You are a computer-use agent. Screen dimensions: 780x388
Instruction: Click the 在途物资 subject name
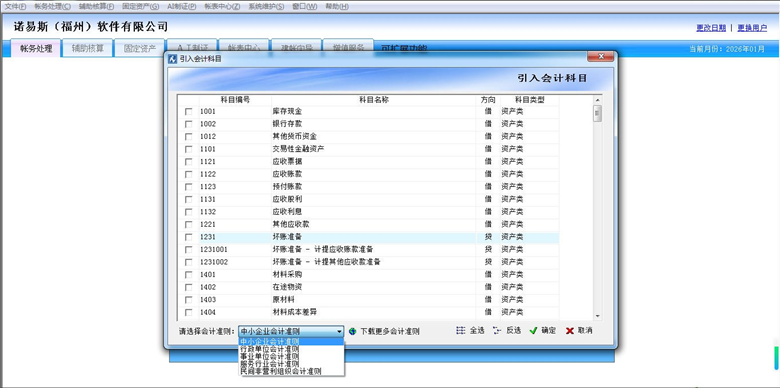(x=287, y=287)
